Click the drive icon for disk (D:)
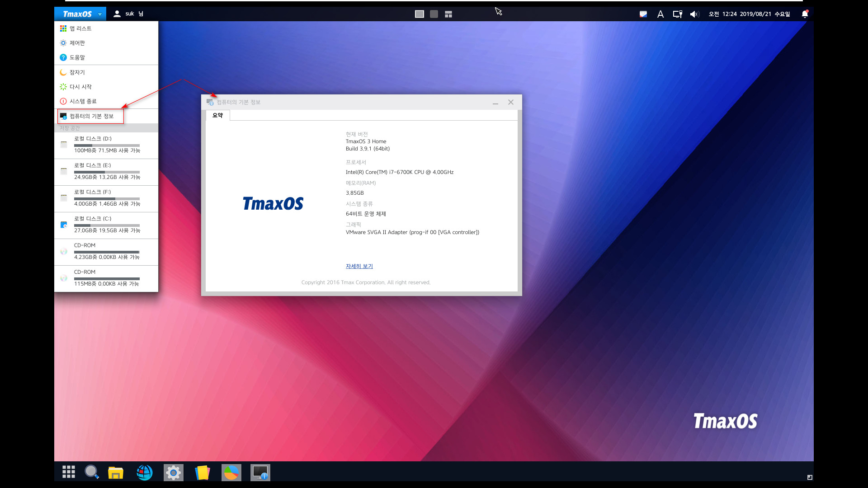This screenshot has height=488, width=868. tap(64, 145)
